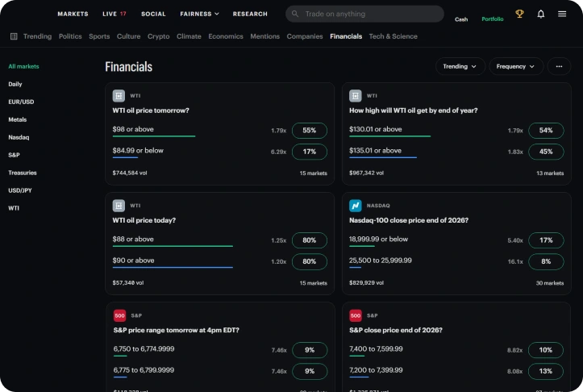Switch to Crypto category tab
This screenshot has height=392, width=583.
coord(158,36)
